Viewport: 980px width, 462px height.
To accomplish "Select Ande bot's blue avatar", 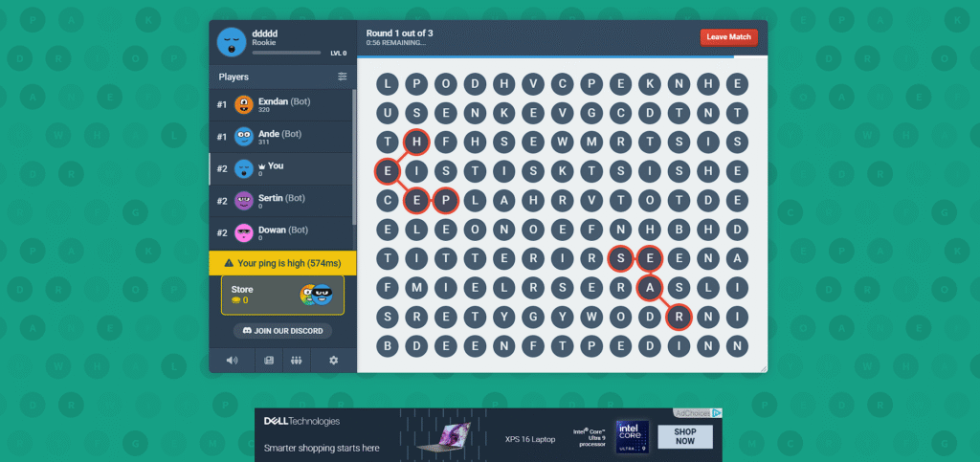I will (x=244, y=137).
